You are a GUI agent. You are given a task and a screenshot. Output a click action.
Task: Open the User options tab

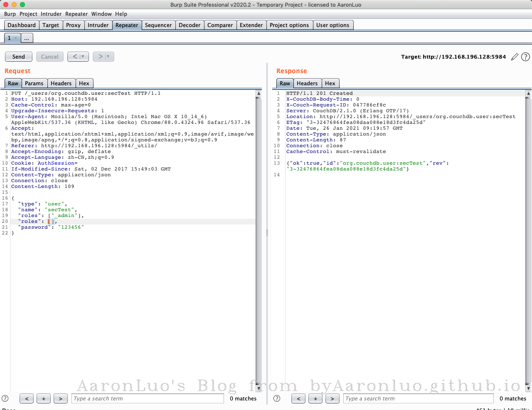(333, 25)
